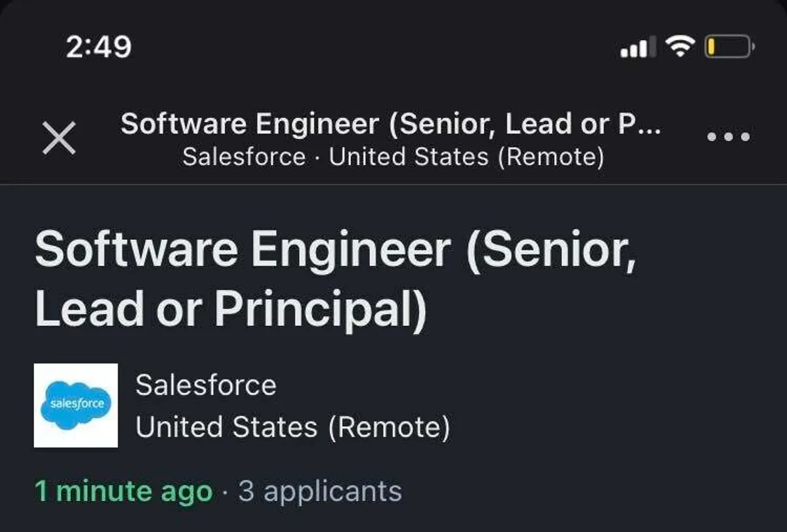Close the job posting with the X icon

[x=59, y=138]
